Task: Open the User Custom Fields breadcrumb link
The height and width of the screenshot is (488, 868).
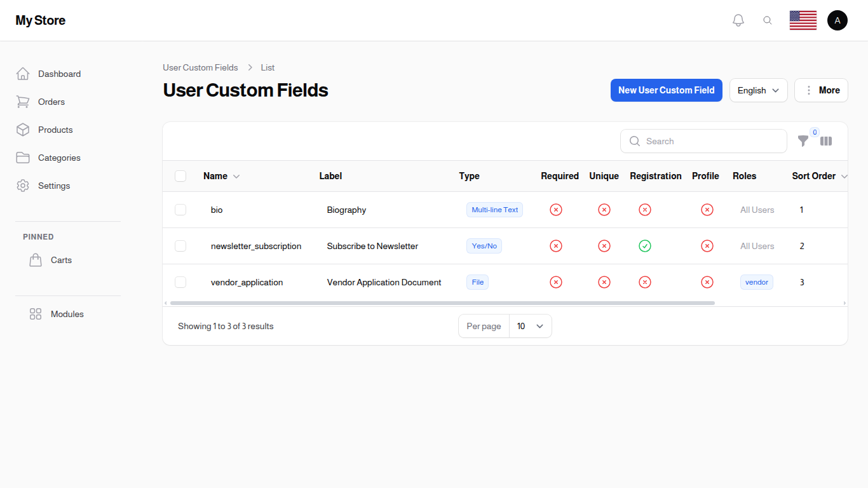Action: [x=200, y=67]
